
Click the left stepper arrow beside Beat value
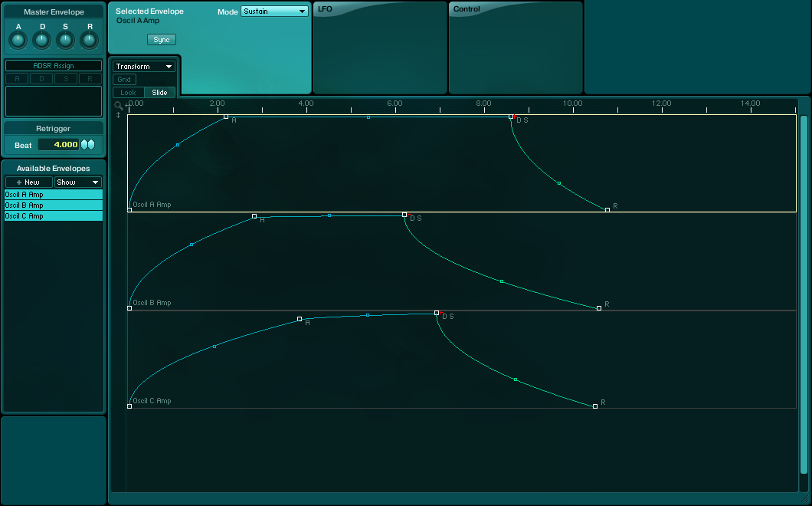coord(84,145)
